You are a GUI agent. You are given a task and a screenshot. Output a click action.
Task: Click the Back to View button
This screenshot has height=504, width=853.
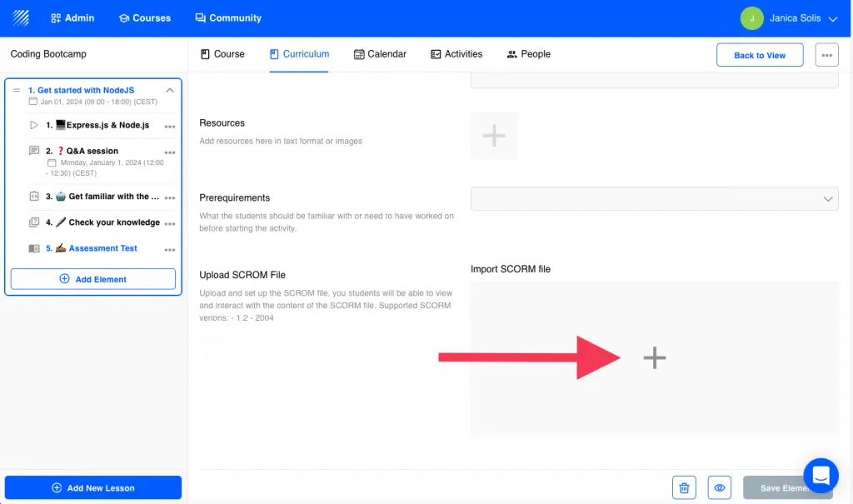(x=759, y=54)
